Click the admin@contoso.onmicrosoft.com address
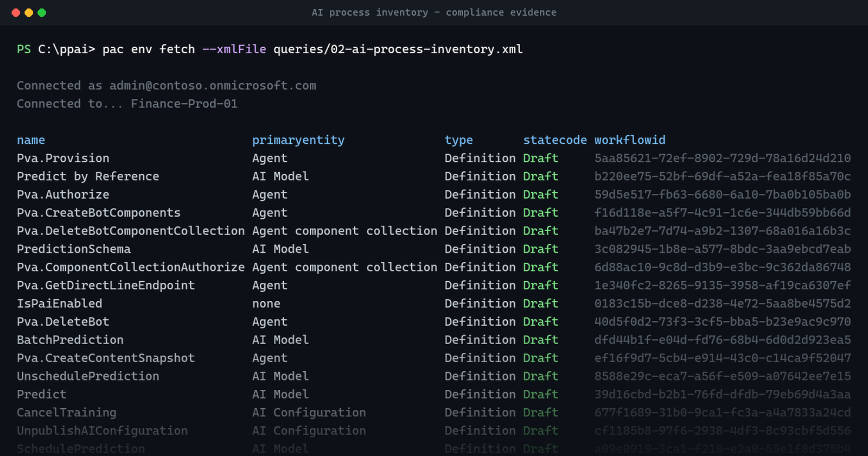This screenshot has height=456, width=868. (213, 86)
